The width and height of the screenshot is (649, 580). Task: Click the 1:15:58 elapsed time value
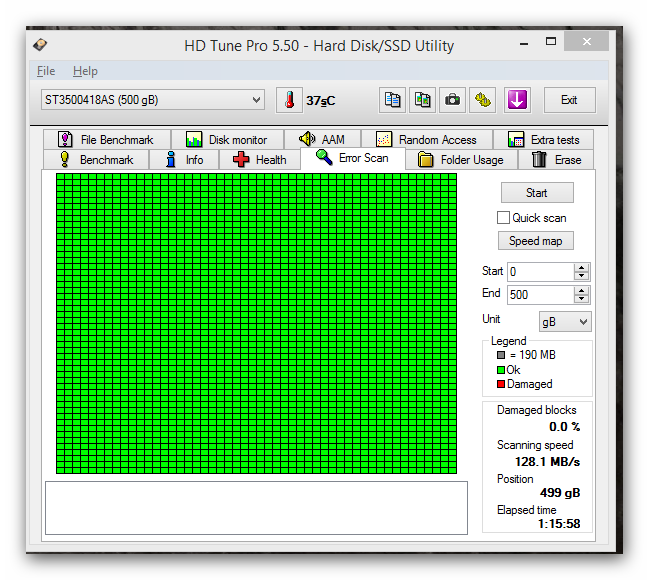coord(559,524)
